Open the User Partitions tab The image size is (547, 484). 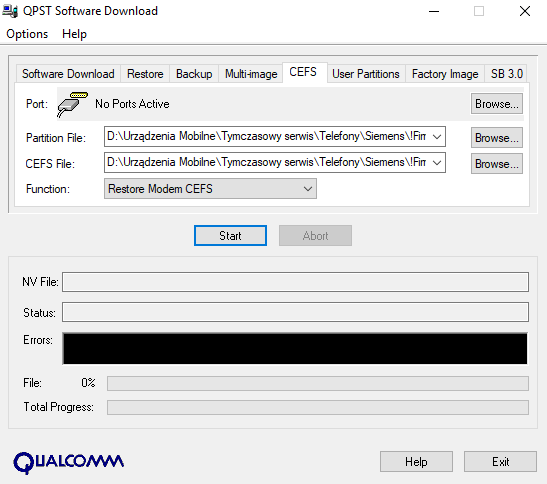point(366,74)
